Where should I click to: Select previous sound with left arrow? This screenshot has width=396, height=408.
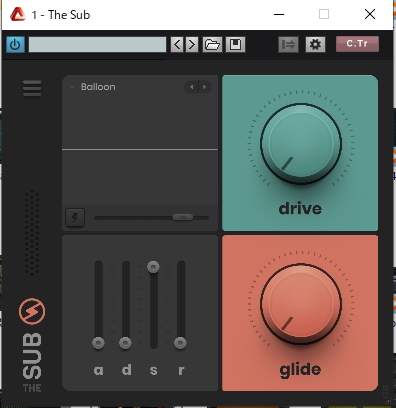tap(191, 87)
